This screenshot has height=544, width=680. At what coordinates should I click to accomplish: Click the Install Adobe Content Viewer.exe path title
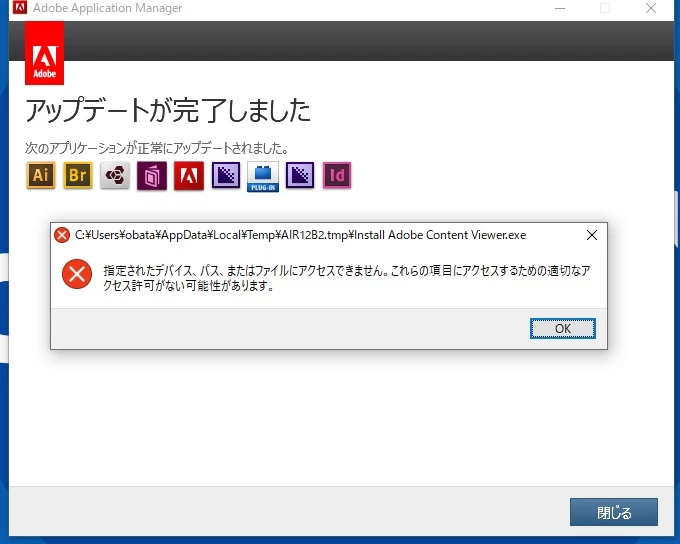tap(301, 235)
